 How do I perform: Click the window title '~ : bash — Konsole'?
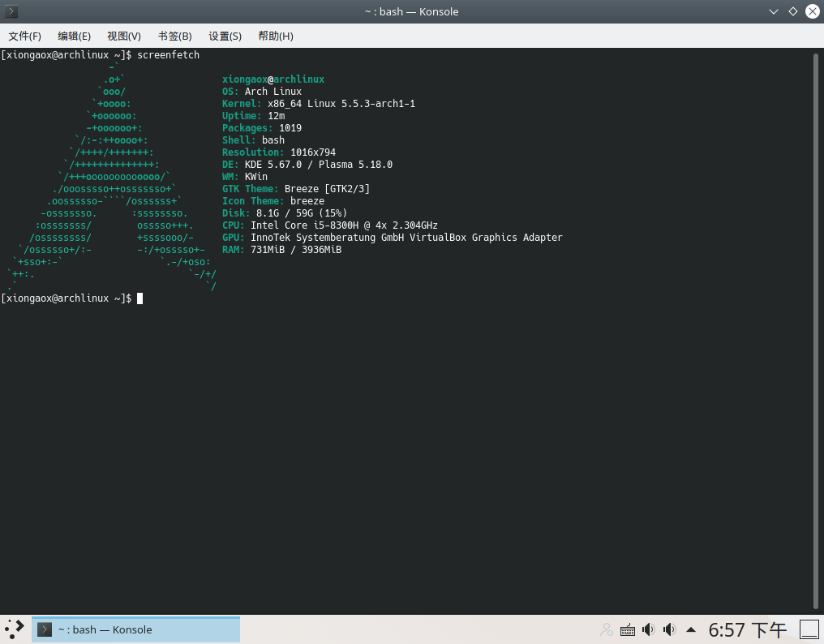coord(411,11)
